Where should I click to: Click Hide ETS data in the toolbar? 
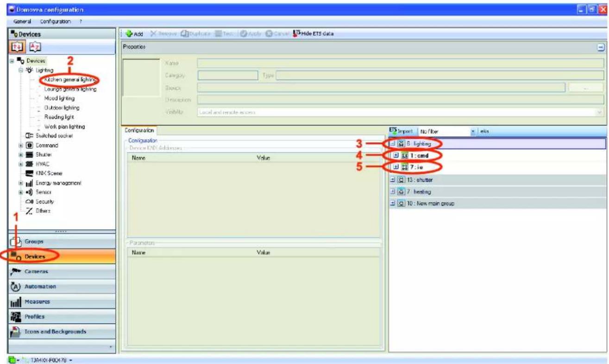(x=314, y=34)
